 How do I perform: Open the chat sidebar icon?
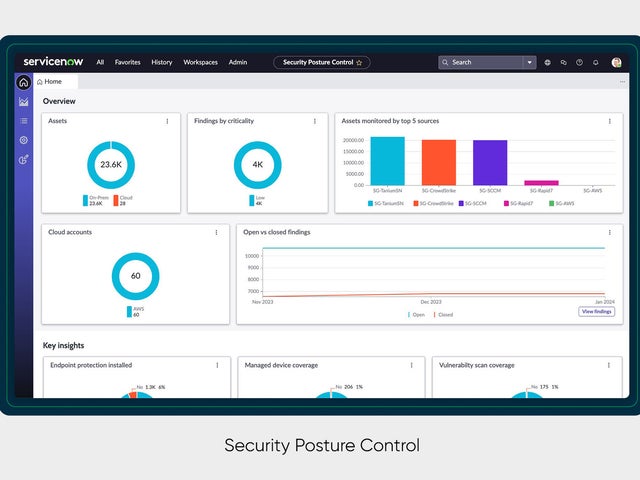(563, 62)
